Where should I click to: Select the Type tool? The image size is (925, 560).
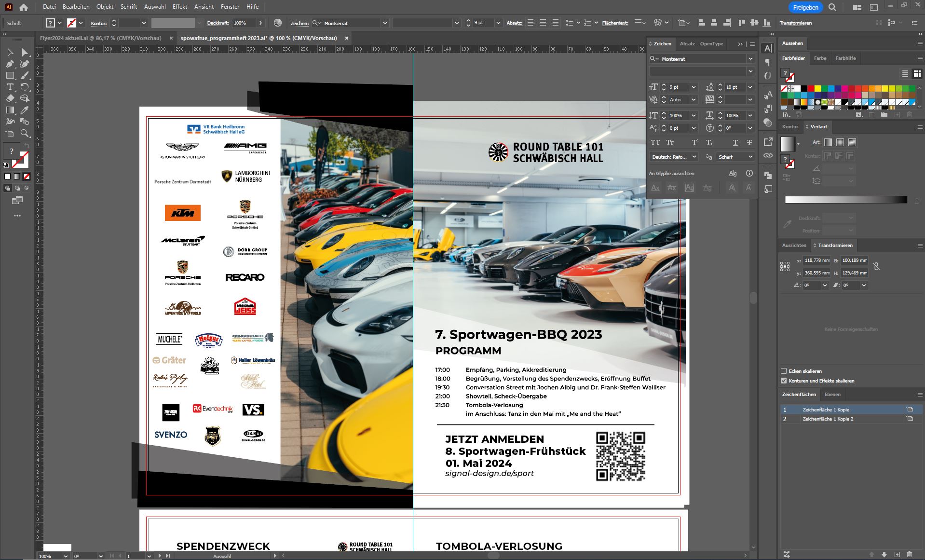(10, 87)
